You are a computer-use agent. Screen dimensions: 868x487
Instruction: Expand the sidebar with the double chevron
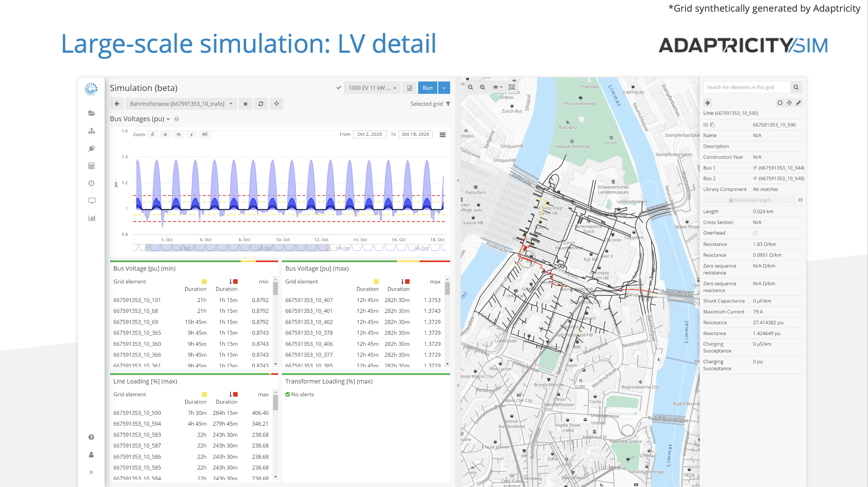click(x=91, y=472)
